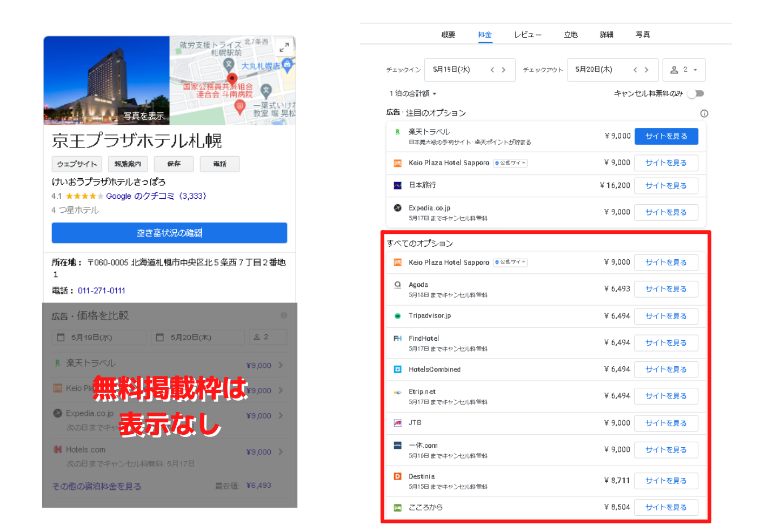
Task: Switch to the 写真 tab
Action: click(643, 35)
